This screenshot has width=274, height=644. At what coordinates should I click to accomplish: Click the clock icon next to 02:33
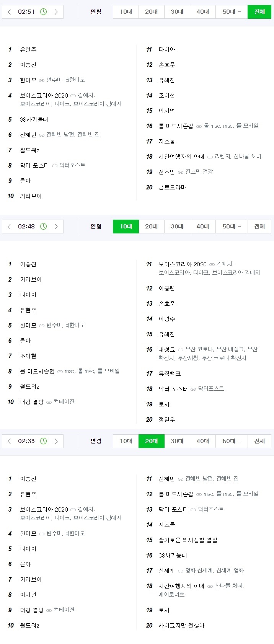[x=44, y=441]
